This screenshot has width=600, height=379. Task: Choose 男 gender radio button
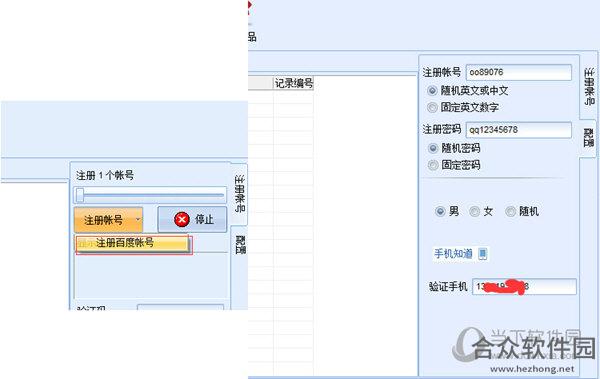tap(440, 211)
